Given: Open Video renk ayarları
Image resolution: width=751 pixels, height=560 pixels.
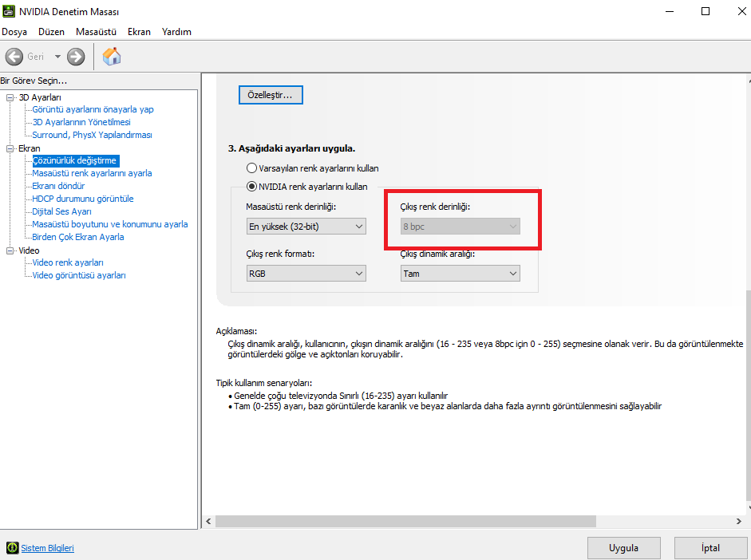Looking at the screenshot, I should pos(68,262).
